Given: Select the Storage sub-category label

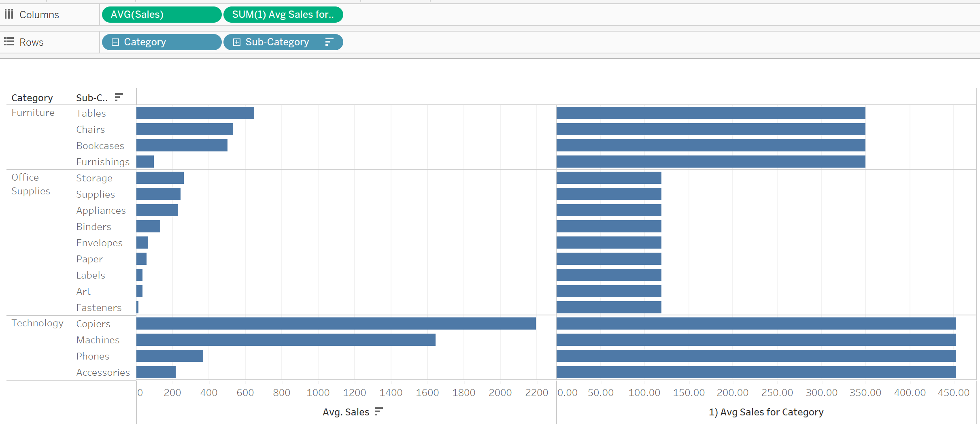Looking at the screenshot, I should 94,178.
